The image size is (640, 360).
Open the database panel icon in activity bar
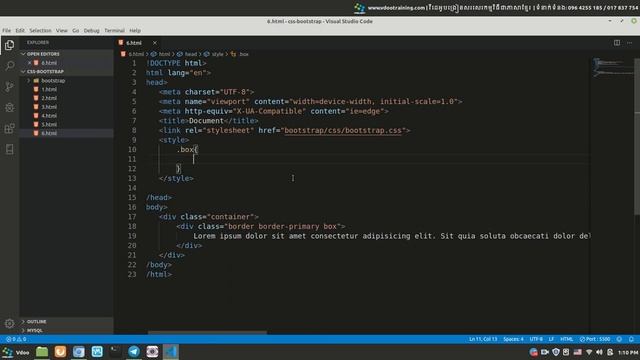pyautogui.click(x=9, y=149)
